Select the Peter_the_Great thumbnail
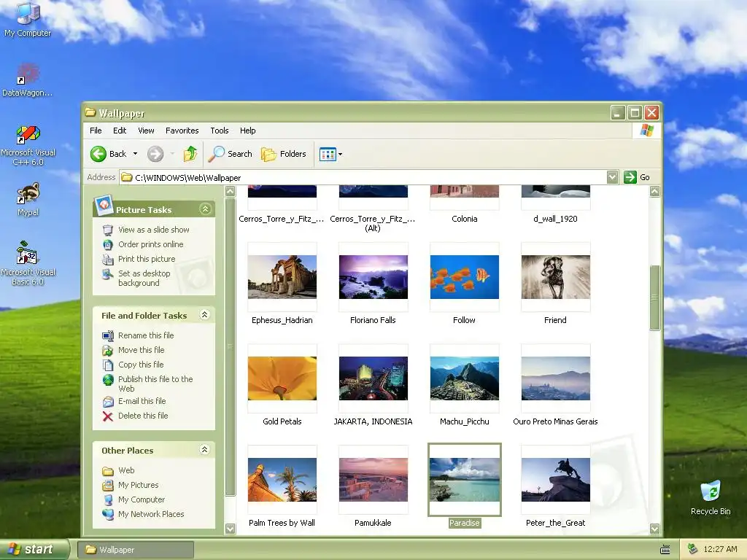The image size is (747, 560). (555, 480)
